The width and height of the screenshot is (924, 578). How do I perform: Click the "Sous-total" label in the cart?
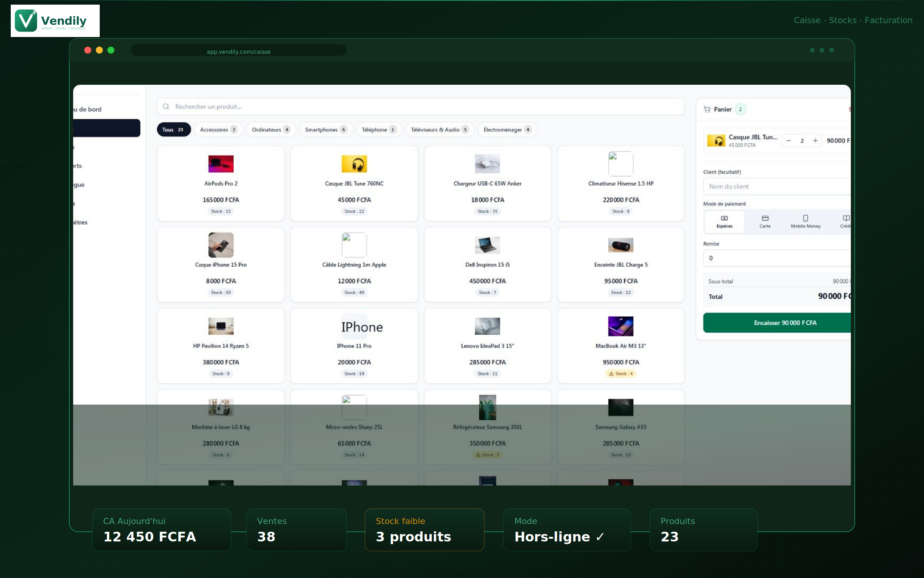pyautogui.click(x=721, y=282)
